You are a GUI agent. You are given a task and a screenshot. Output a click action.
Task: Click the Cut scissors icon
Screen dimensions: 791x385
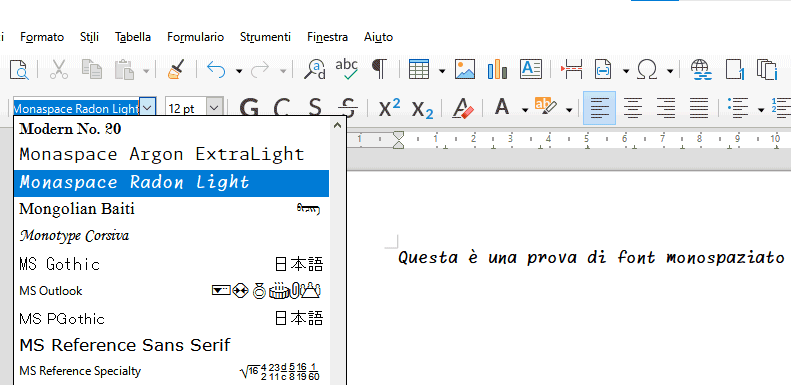coord(59,70)
